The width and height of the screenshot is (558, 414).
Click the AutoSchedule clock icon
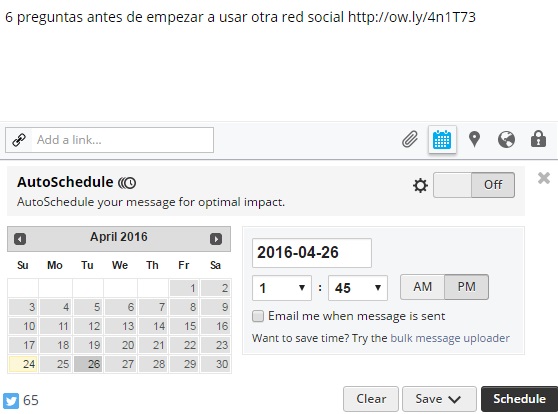127,183
